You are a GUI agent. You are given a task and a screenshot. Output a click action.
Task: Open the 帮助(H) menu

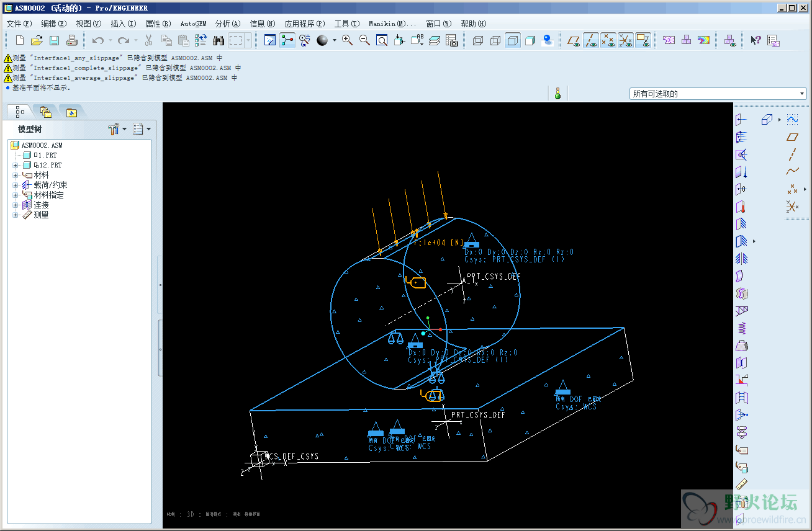(x=473, y=24)
